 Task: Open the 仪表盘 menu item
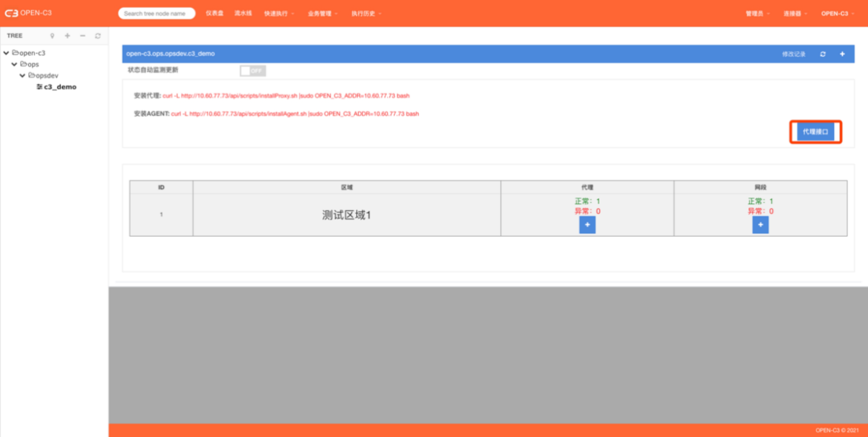pyautogui.click(x=215, y=13)
